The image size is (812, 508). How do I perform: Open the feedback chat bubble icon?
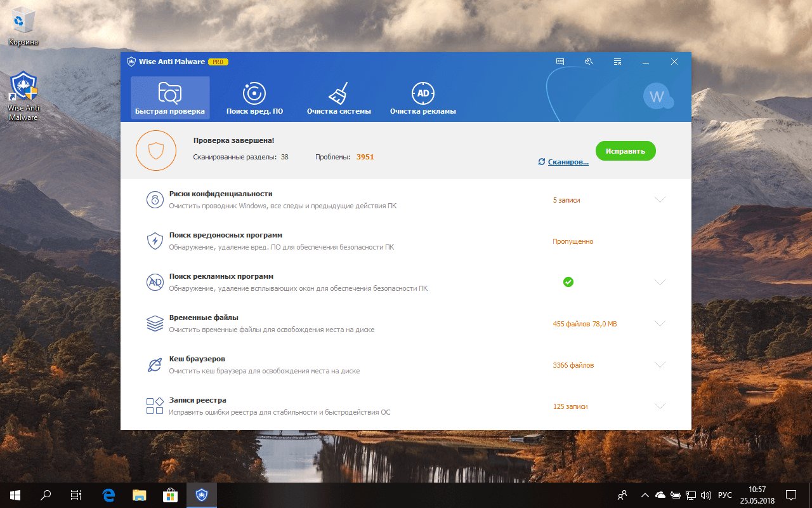(560, 62)
